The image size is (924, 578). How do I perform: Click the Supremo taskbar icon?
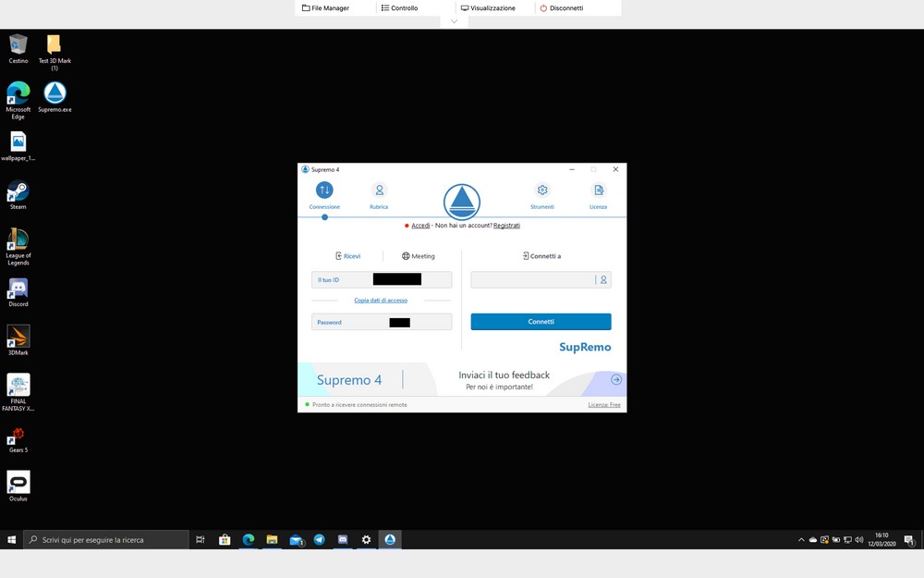click(x=390, y=540)
